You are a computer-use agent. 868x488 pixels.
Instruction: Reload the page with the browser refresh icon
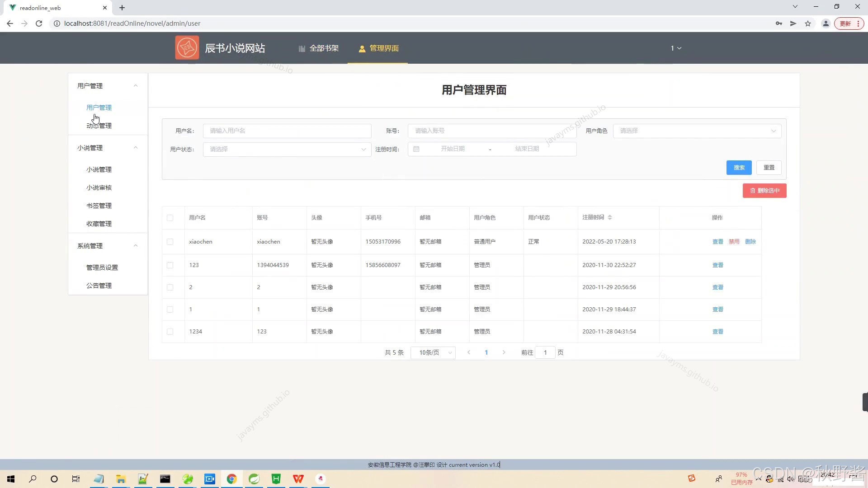pyautogui.click(x=39, y=23)
